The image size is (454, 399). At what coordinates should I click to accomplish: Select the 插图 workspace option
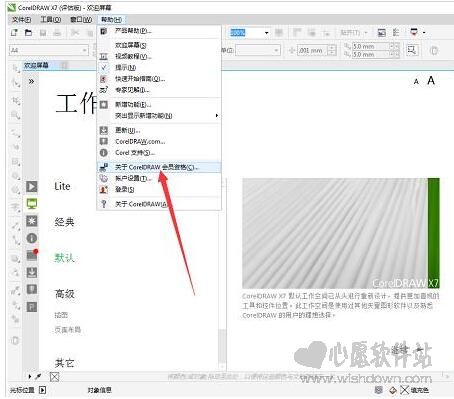point(61,315)
